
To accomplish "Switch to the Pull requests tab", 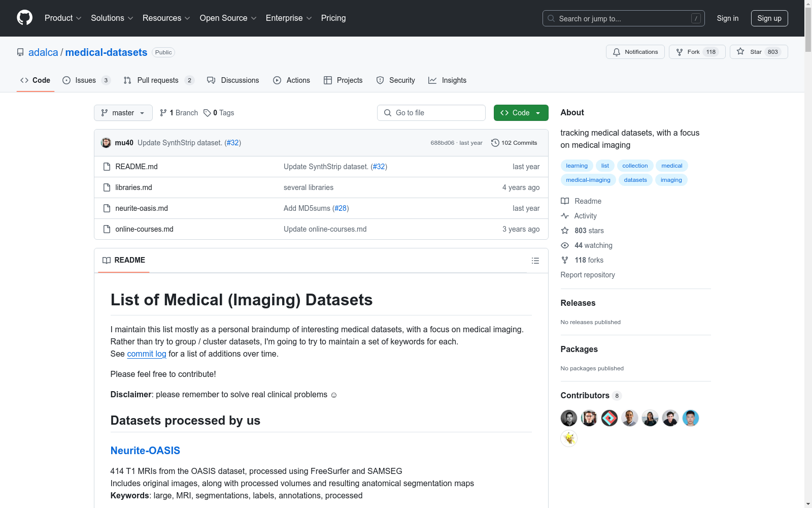I will (159, 80).
